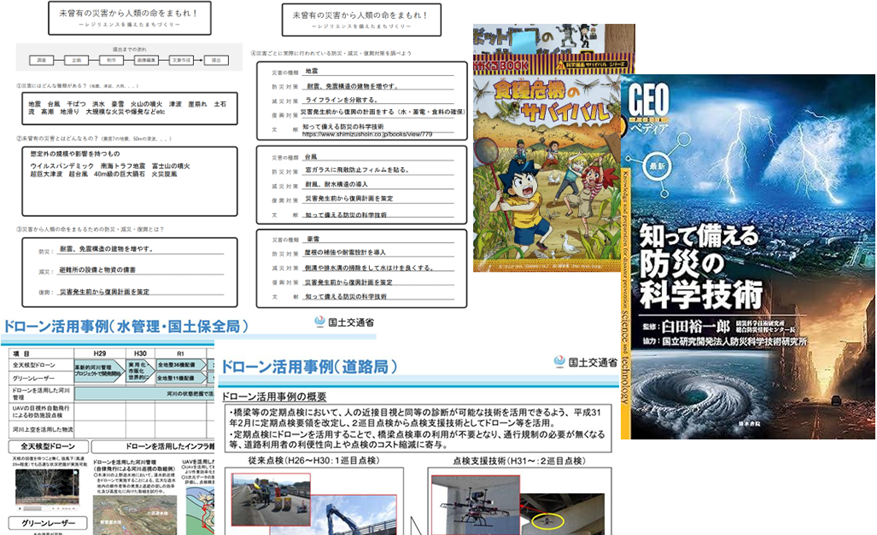
Task: Click the ドローンを活用したインフラ section label box
Action: point(153,447)
